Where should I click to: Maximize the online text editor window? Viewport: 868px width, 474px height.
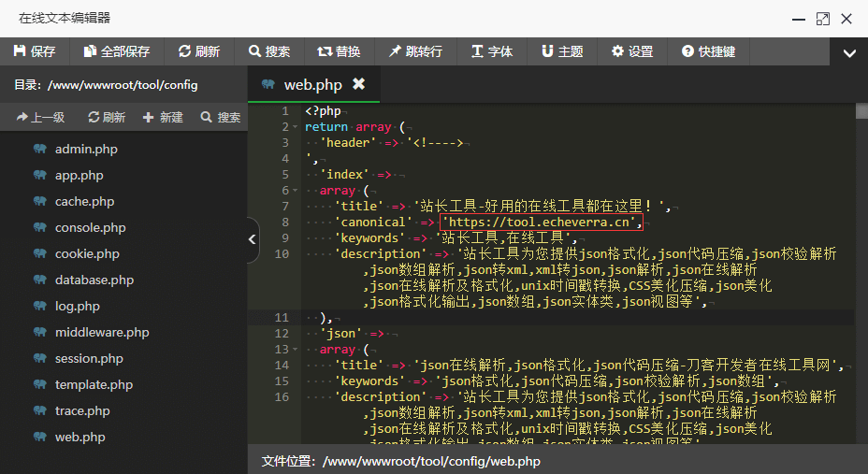[822, 19]
